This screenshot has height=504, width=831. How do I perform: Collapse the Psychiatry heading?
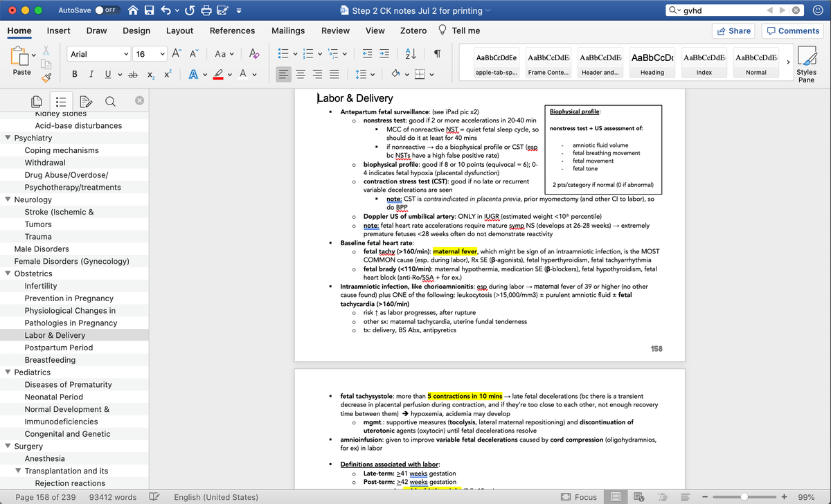pos(8,138)
